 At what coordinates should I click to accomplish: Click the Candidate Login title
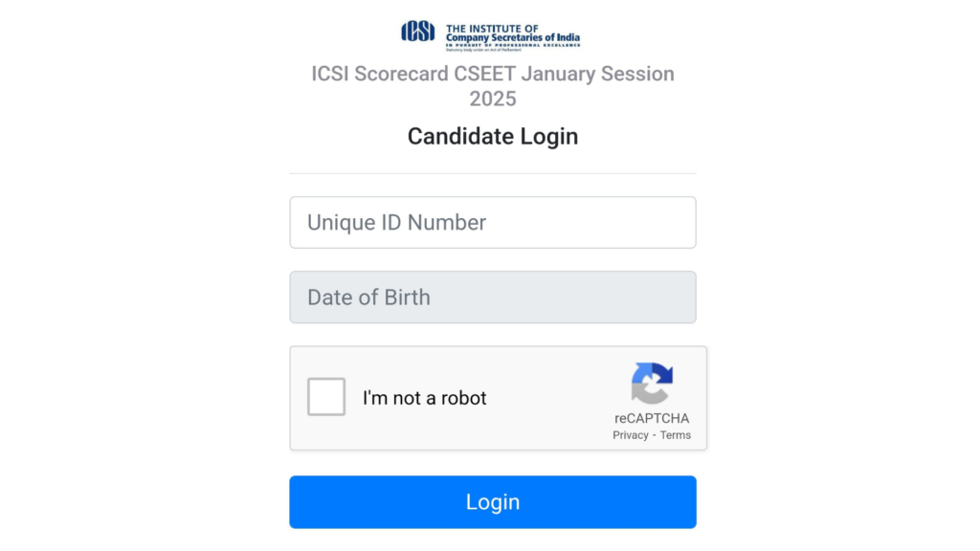[x=492, y=136]
